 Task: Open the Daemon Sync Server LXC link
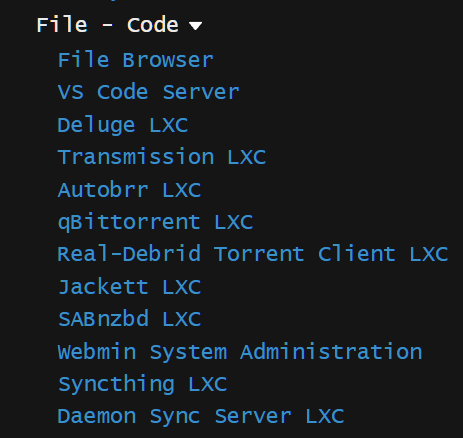pos(201,416)
